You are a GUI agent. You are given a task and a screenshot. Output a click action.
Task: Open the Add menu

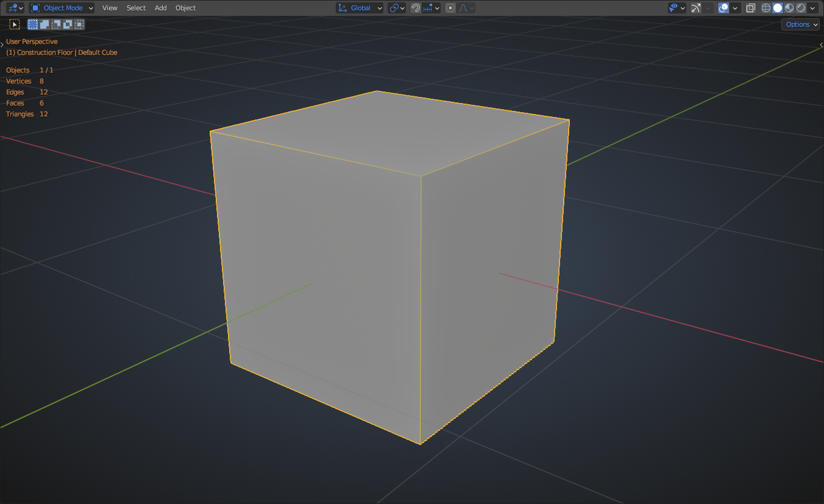pos(160,8)
